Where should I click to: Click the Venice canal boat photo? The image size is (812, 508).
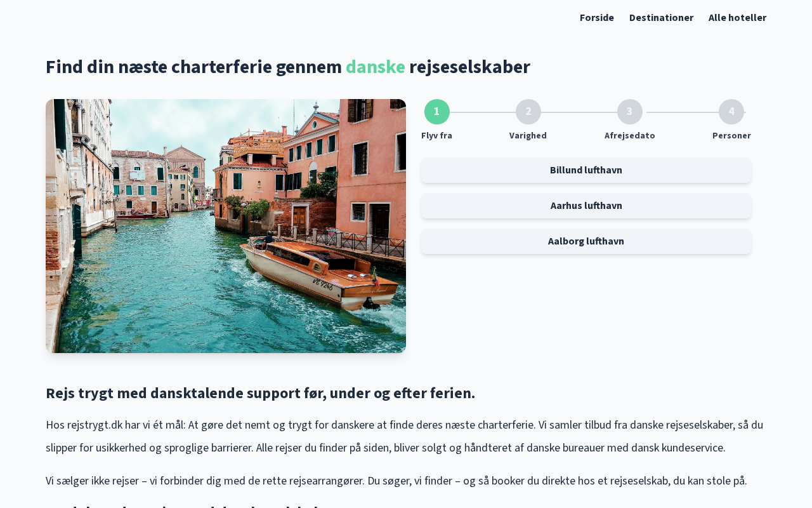(226, 226)
